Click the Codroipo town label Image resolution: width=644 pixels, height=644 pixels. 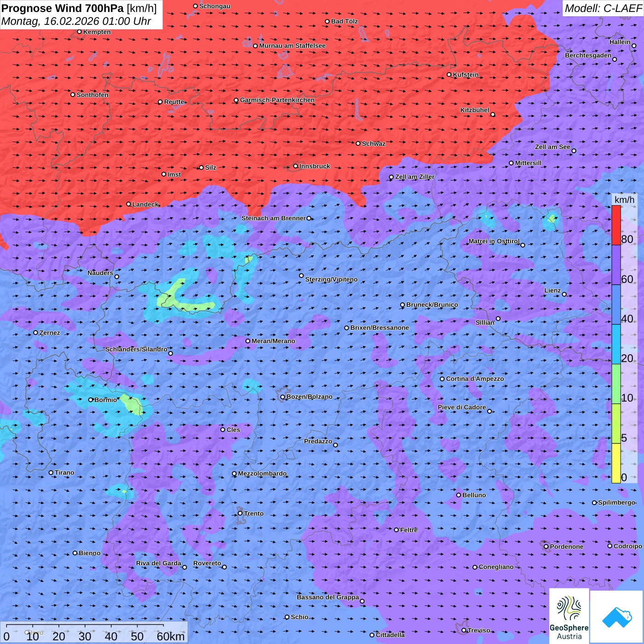click(x=627, y=546)
